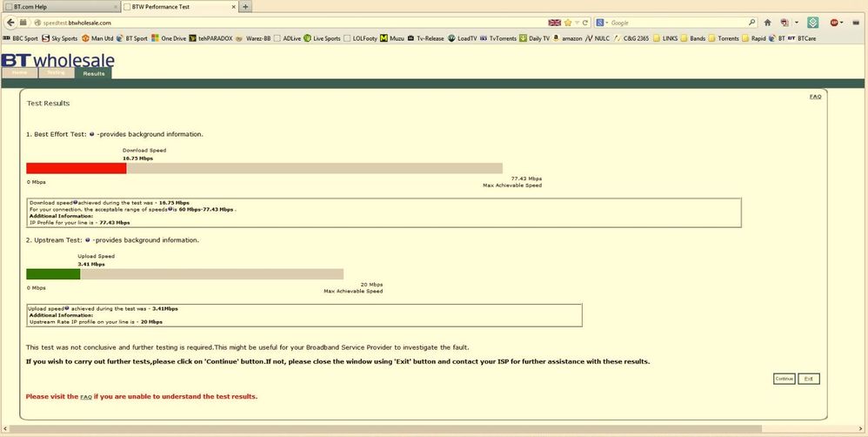Close the BTW Performance Test tab
The image size is (868, 437).
[233, 7]
